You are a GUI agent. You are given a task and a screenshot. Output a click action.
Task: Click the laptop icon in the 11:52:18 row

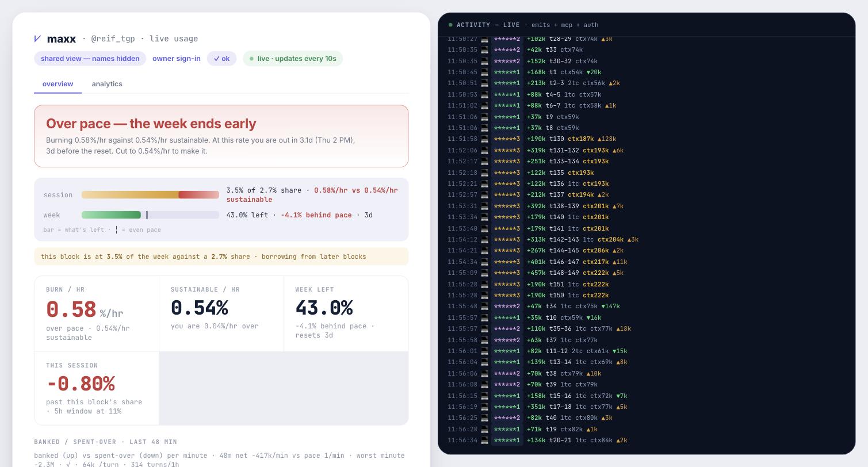pyautogui.click(x=484, y=173)
